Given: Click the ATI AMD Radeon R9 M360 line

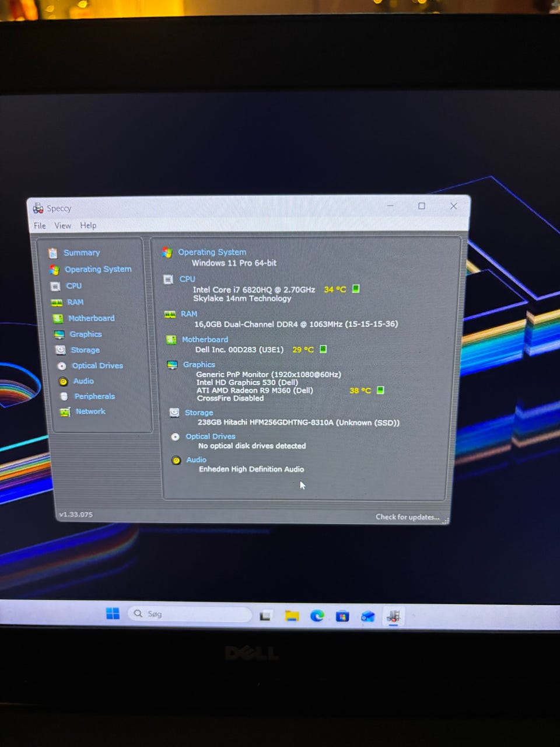Looking at the screenshot, I should pyautogui.click(x=255, y=390).
